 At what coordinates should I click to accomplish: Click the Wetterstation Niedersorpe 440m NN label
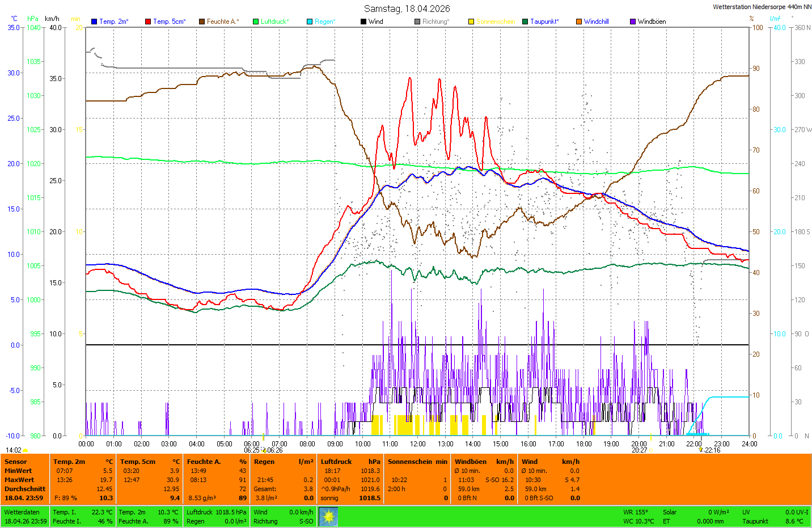pos(762,7)
